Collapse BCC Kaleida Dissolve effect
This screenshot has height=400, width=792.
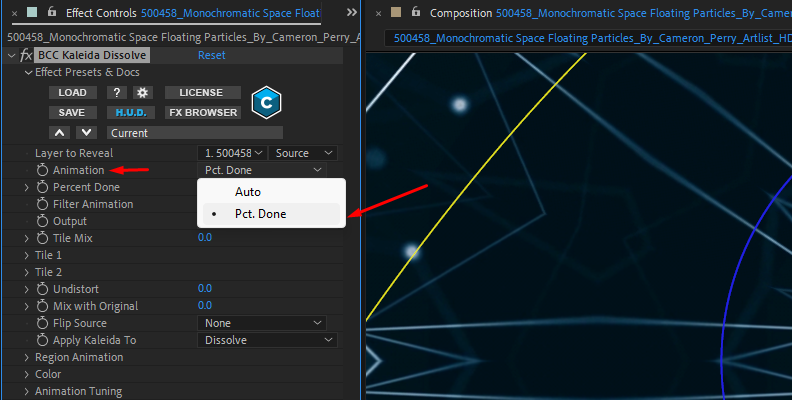point(12,56)
